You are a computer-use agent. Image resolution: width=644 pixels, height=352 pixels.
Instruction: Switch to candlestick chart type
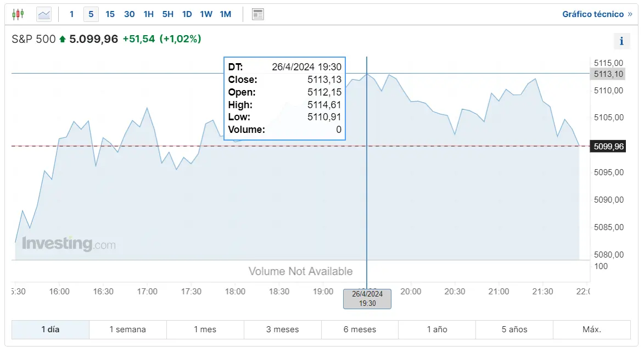point(18,14)
